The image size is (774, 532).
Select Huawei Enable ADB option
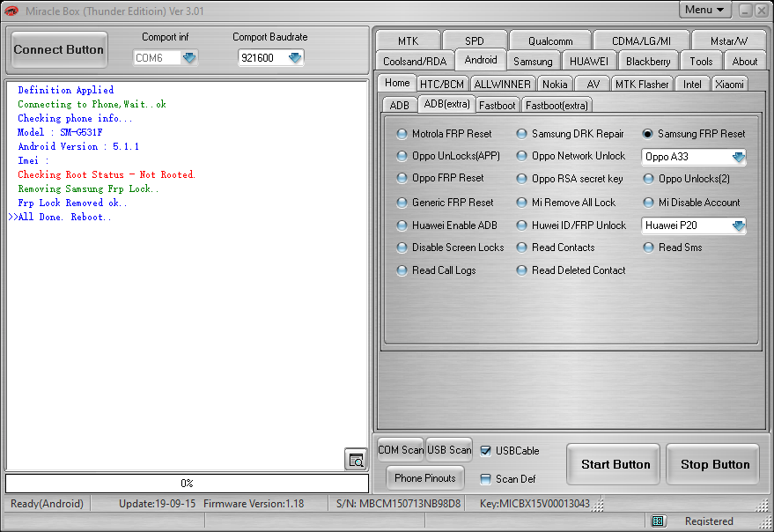click(x=446, y=225)
